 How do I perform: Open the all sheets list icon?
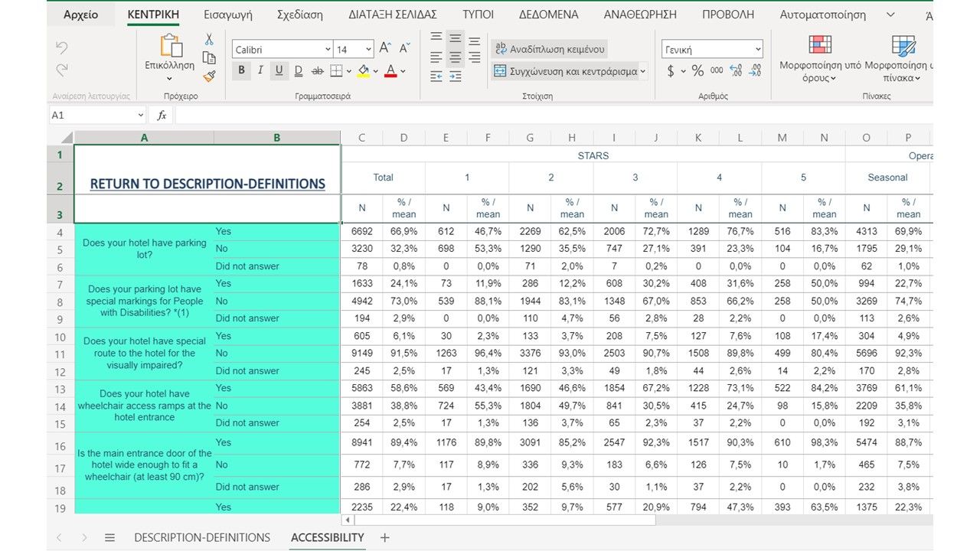pyautogui.click(x=109, y=538)
